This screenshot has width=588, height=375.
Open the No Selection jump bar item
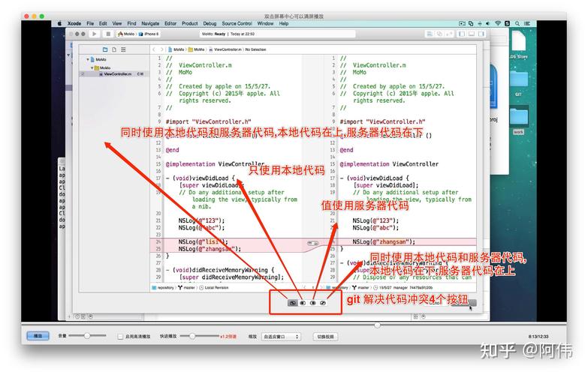pos(255,49)
